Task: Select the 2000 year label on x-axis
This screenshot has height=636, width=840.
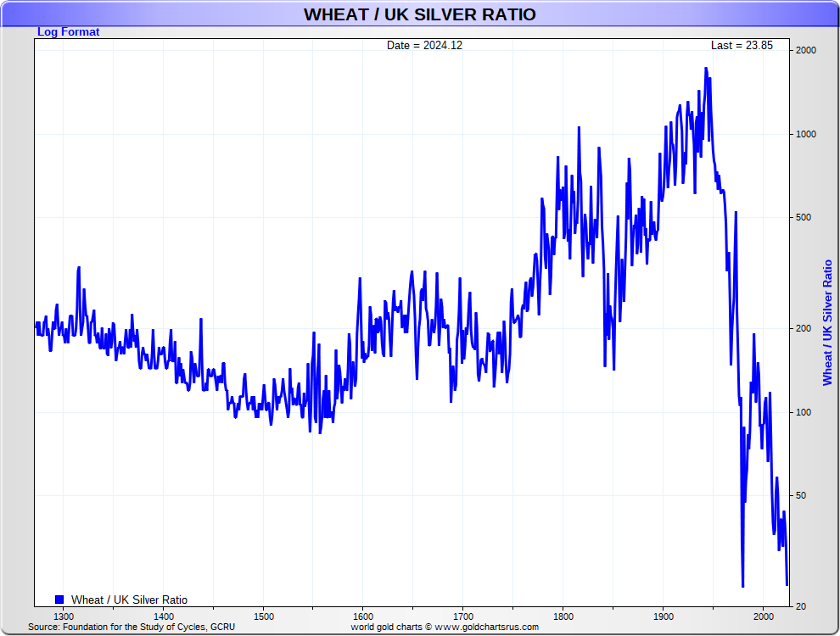Action: pos(764,616)
